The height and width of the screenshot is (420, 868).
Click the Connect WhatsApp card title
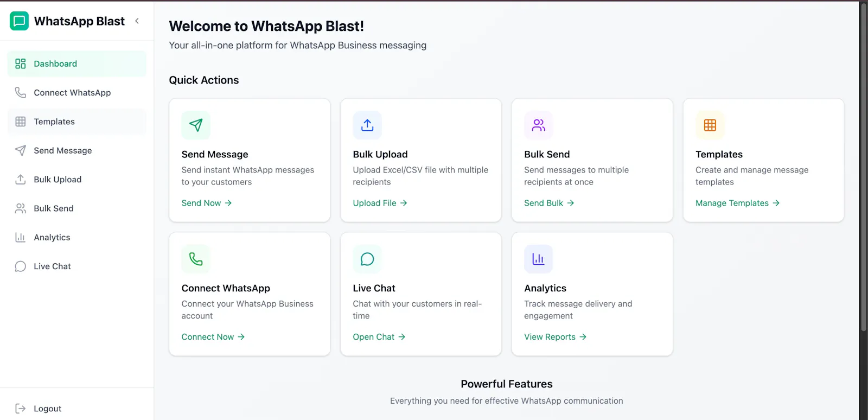click(x=226, y=289)
